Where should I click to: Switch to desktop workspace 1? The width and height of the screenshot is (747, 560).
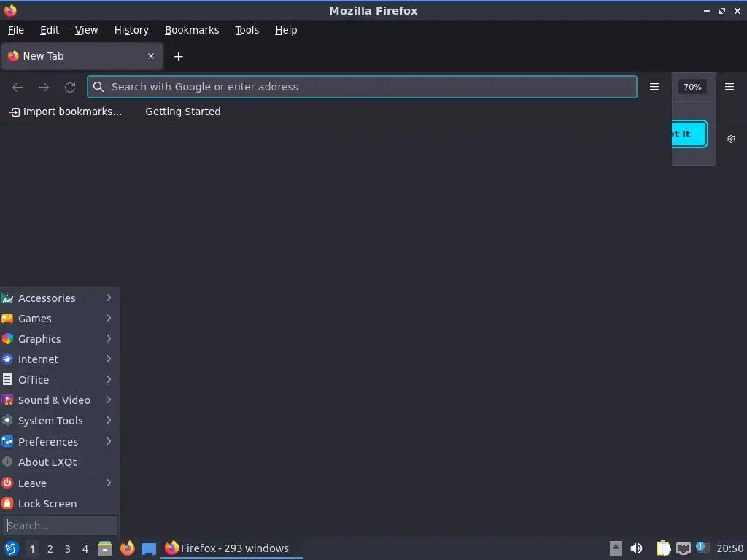click(x=32, y=549)
